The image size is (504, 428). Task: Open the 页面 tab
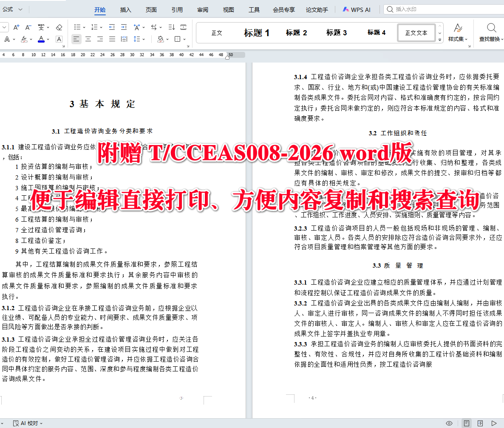click(x=151, y=10)
